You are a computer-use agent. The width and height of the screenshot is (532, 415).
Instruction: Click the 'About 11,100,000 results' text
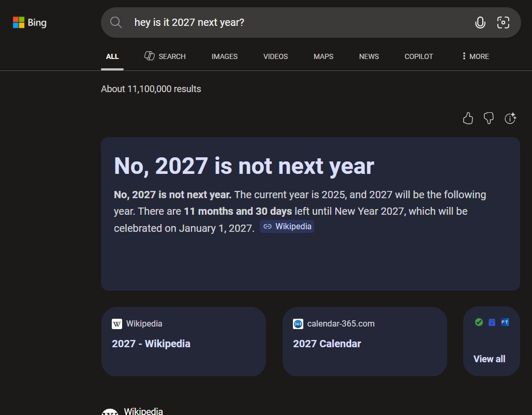click(x=151, y=89)
